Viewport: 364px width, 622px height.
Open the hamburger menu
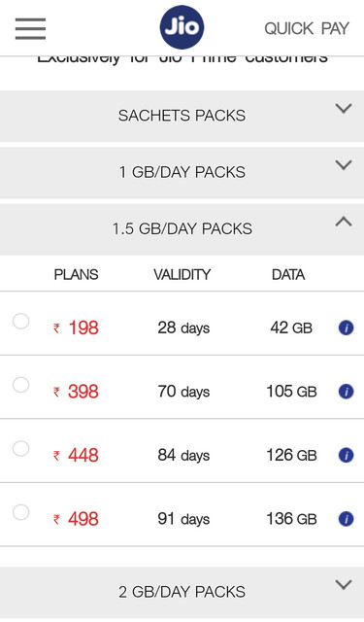pos(30,29)
